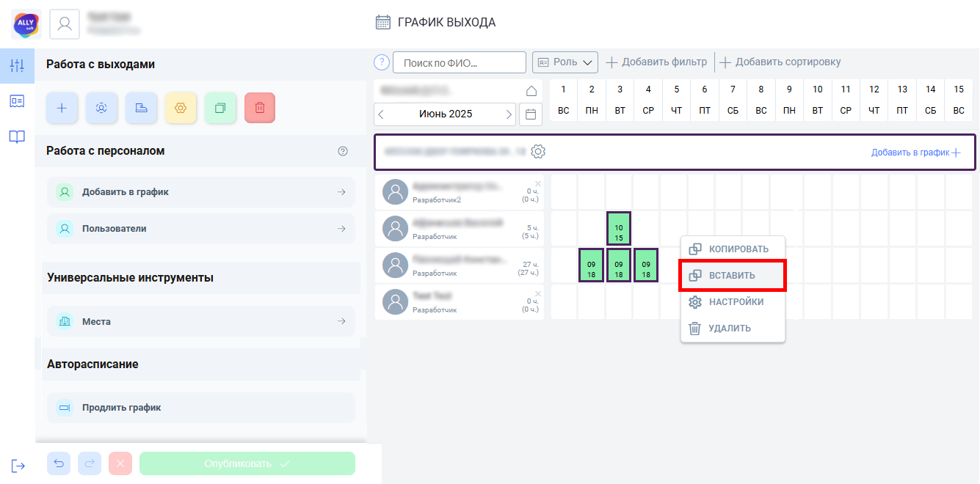Click the green copy icon in shift tools

[220, 108]
